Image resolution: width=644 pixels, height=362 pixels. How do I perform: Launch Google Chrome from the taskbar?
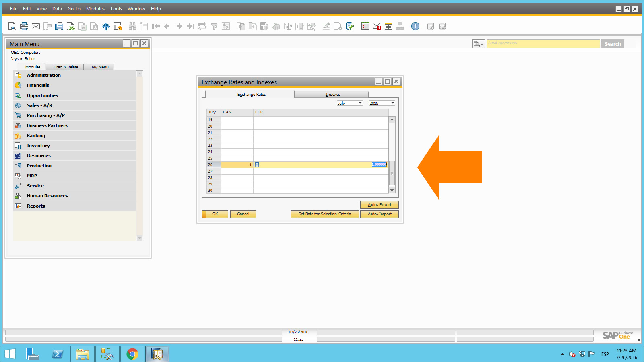132,354
